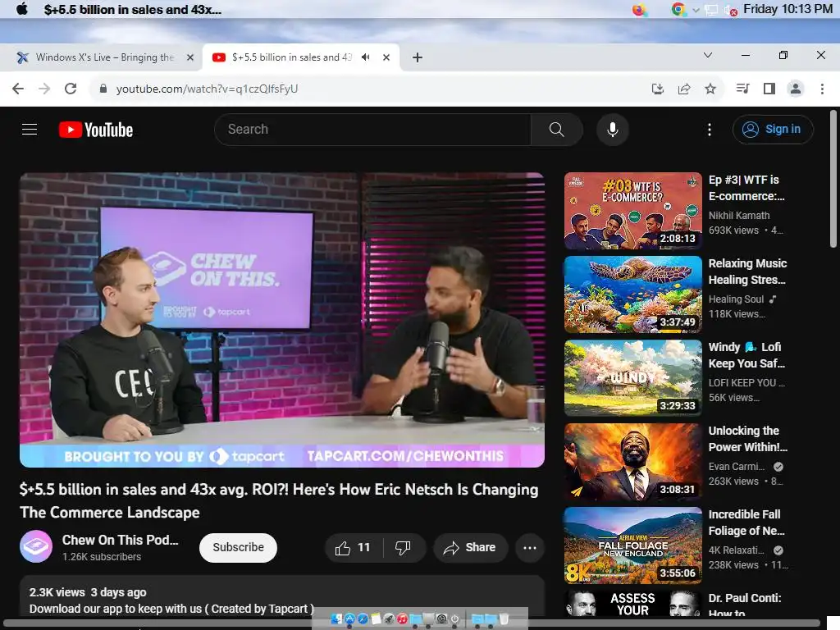The height and width of the screenshot is (630, 840).
Task: Open media controls icon in toolbar
Action: tap(742, 89)
